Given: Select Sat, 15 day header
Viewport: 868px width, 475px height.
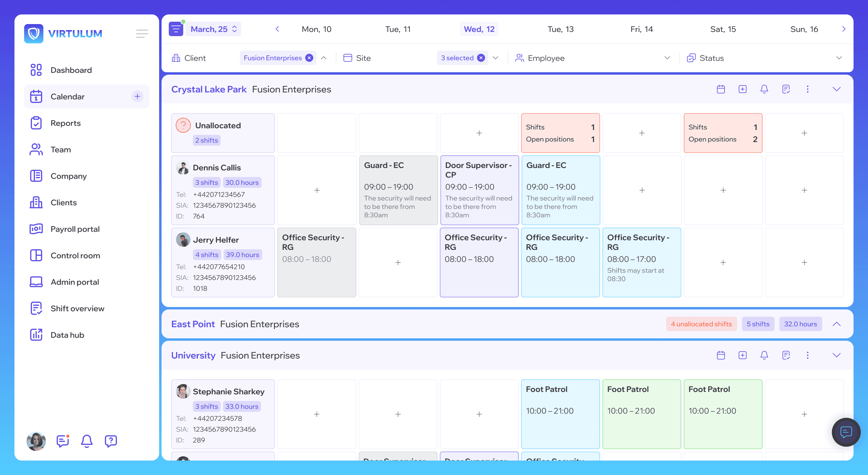Looking at the screenshot, I should 723,29.
